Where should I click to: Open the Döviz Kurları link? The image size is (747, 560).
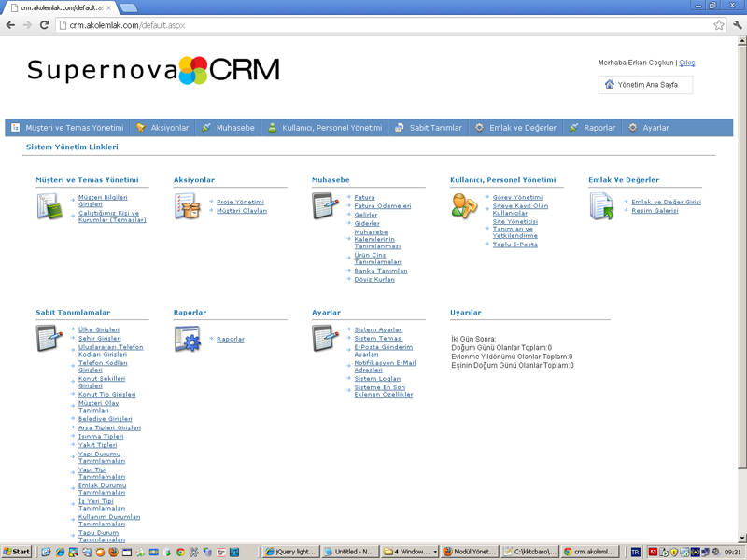(x=374, y=279)
